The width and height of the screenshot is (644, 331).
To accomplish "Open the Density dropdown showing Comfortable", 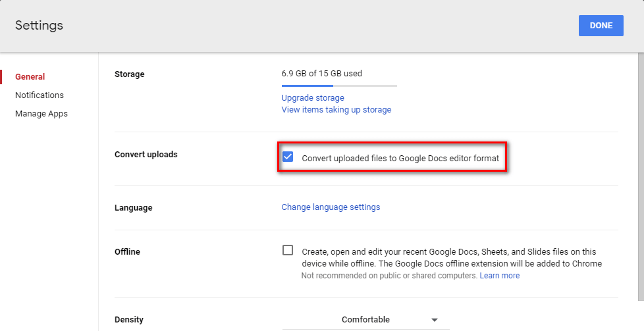I will click(366, 320).
